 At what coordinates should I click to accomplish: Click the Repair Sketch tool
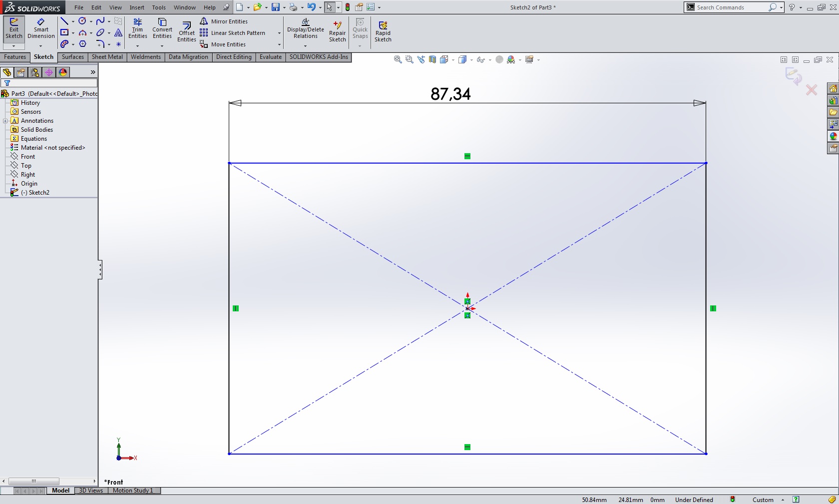click(x=337, y=32)
